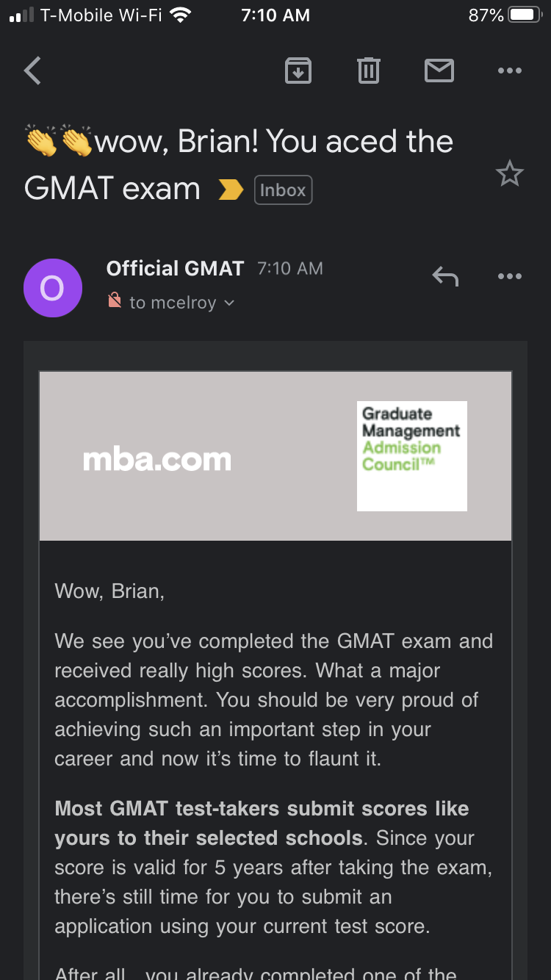Tap the email subject line
The width and height of the screenshot is (551, 980).
coord(239,164)
